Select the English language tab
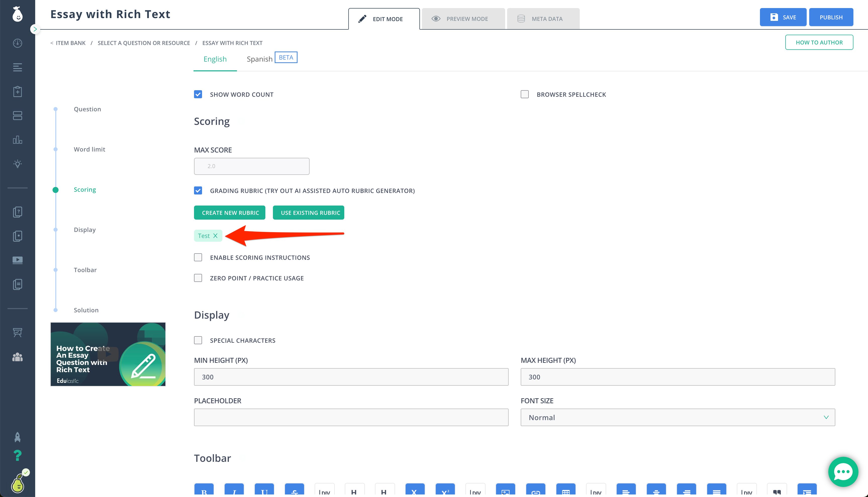This screenshot has width=868, height=497. pos(215,59)
